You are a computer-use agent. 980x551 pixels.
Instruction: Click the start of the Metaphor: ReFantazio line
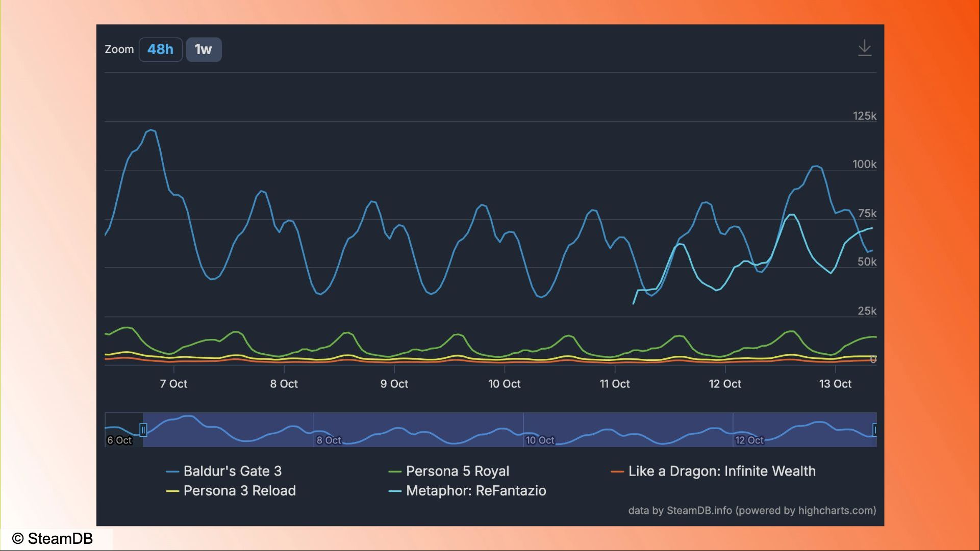[x=634, y=304]
